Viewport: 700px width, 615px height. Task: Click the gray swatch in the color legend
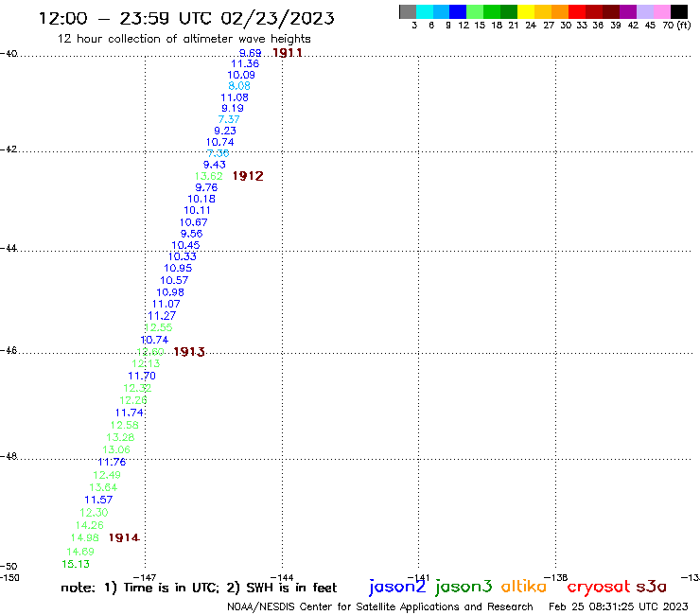pos(408,11)
